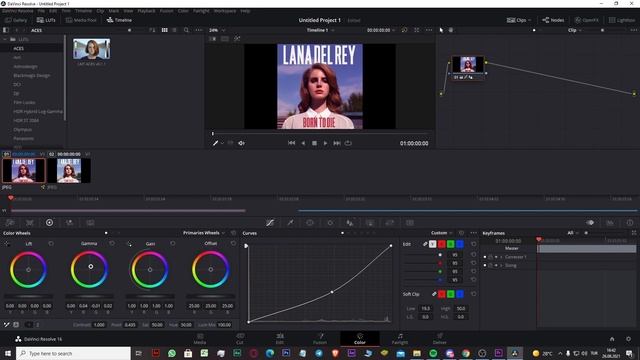Open the Custom curves mode dropdown
640x360 pixels.
click(x=442, y=233)
